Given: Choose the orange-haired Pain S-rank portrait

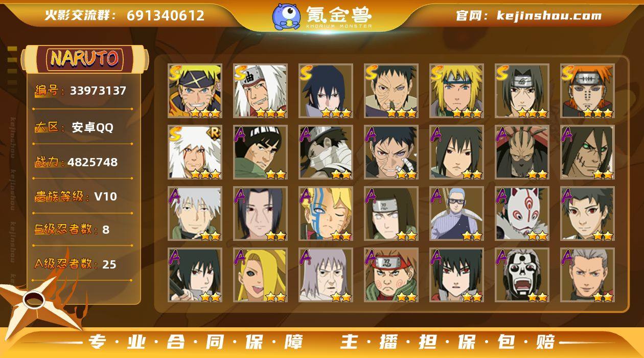Looking at the screenshot, I should [x=587, y=91].
